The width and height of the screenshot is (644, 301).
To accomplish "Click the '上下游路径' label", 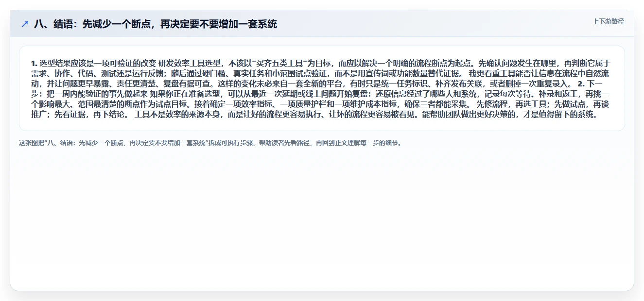I will click(608, 21).
